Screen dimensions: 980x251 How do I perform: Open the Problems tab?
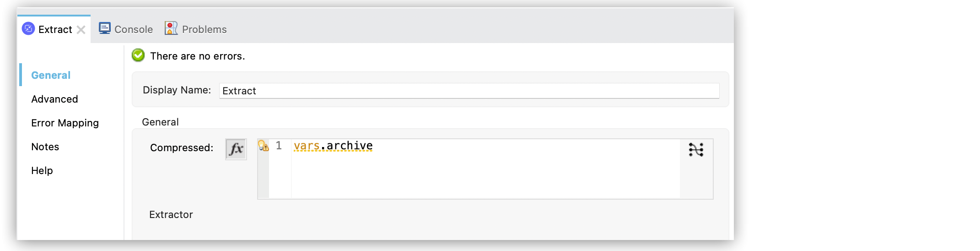(x=204, y=29)
